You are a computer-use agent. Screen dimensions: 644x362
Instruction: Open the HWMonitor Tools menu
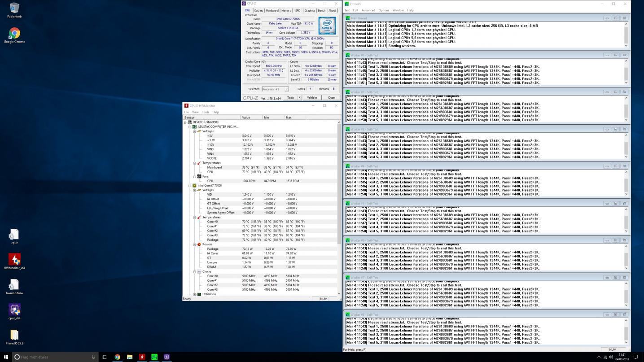pyautogui.click(x=206, y=112)
